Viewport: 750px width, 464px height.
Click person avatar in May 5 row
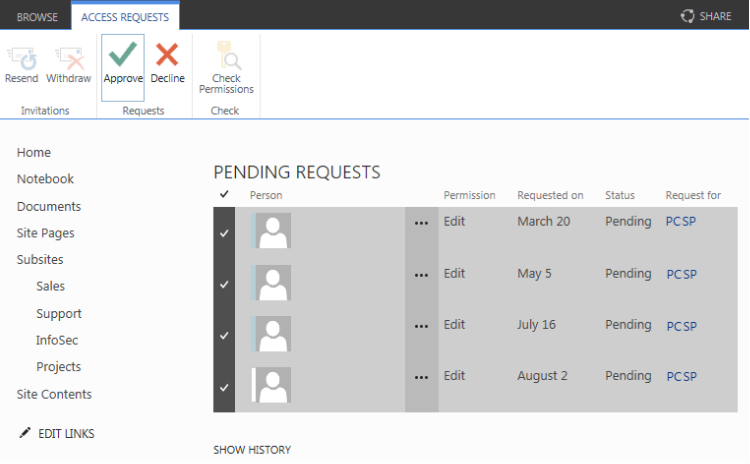tap(272, 282)
